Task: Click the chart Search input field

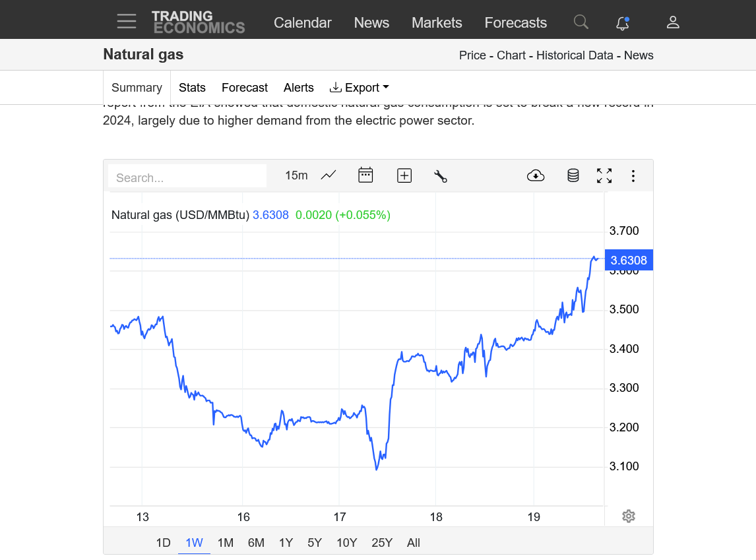Action: (x=187, y=177)
